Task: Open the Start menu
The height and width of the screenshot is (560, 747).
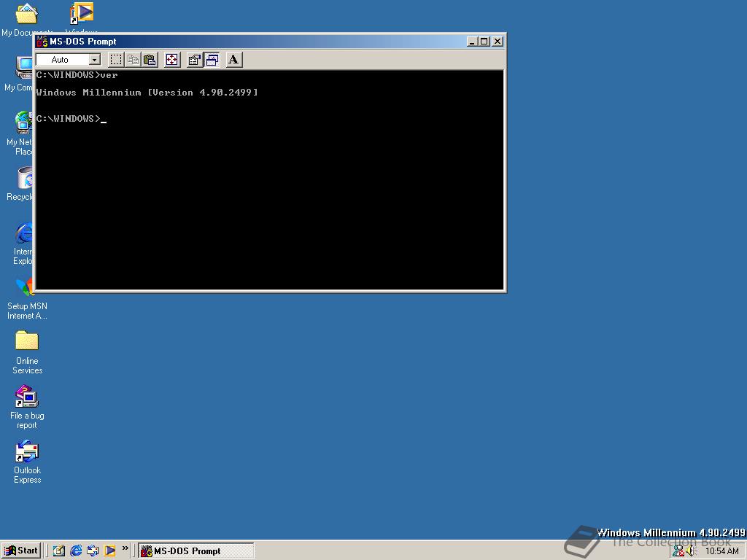Action: 21,551
